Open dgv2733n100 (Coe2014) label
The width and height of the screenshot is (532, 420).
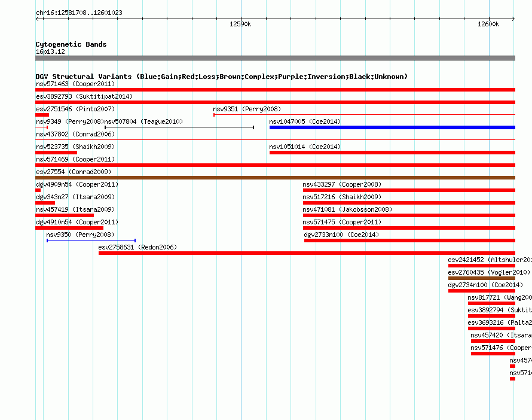tap(341, 235)
